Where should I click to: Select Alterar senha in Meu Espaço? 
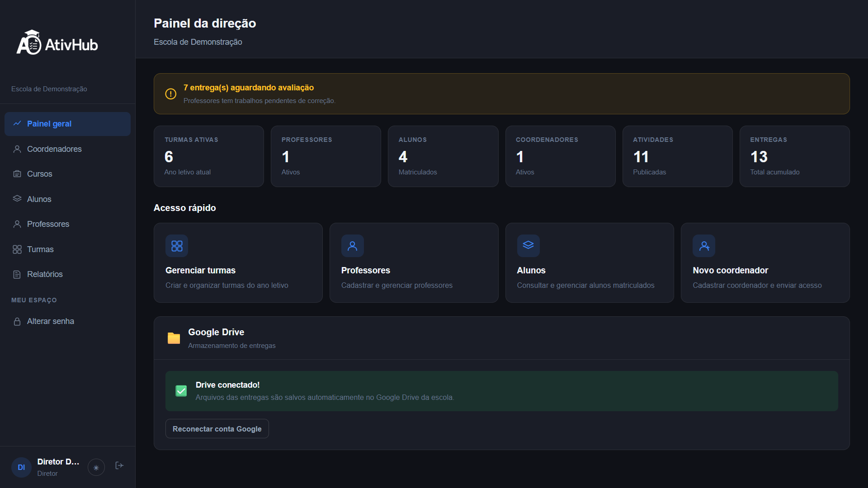[x=67, y=321]
